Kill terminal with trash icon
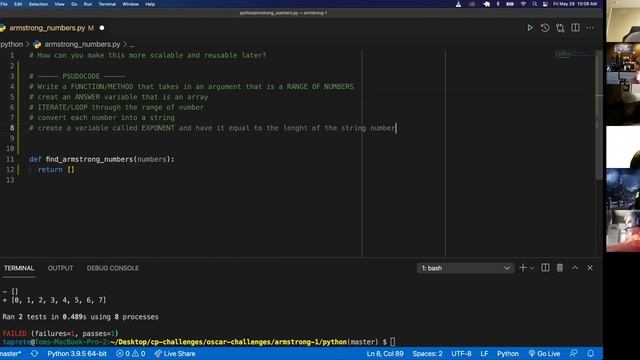The width and height of the screenshot is (640, 360). coord(560,268)
